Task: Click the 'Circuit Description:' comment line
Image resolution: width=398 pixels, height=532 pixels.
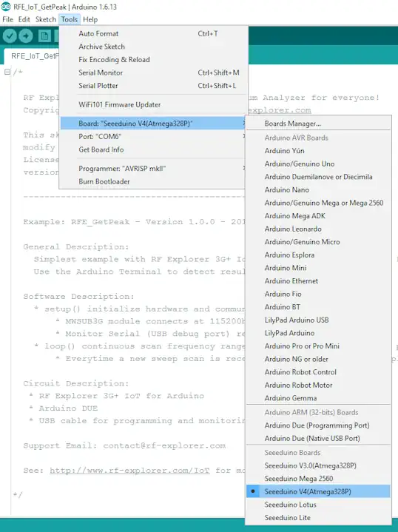Action: (76, 384)
